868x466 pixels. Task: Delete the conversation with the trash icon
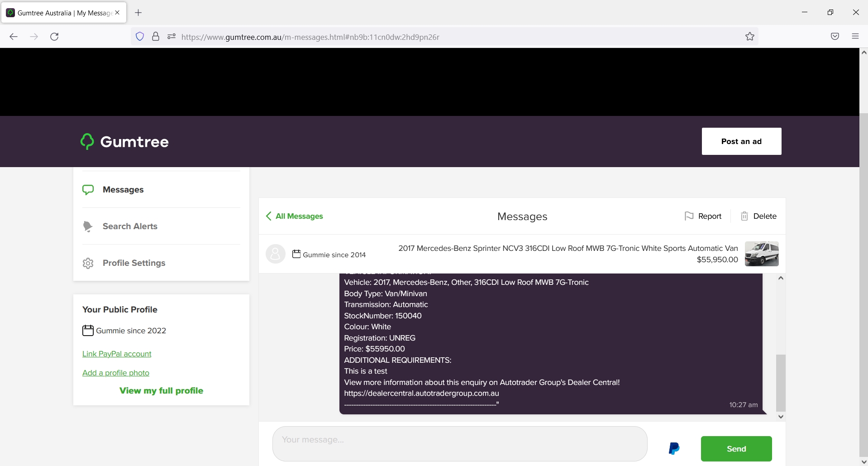click(744, 216)
